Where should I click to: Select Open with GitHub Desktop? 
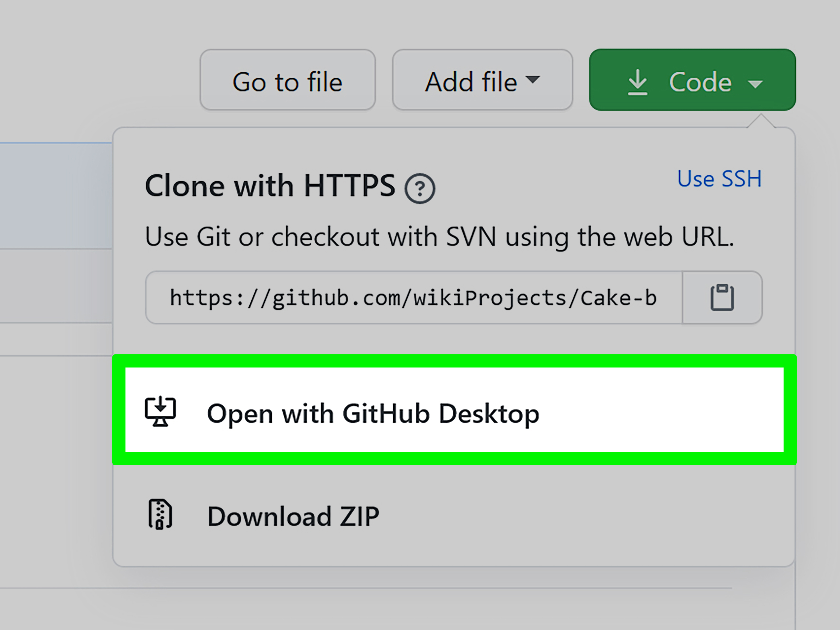pos(455,410)
